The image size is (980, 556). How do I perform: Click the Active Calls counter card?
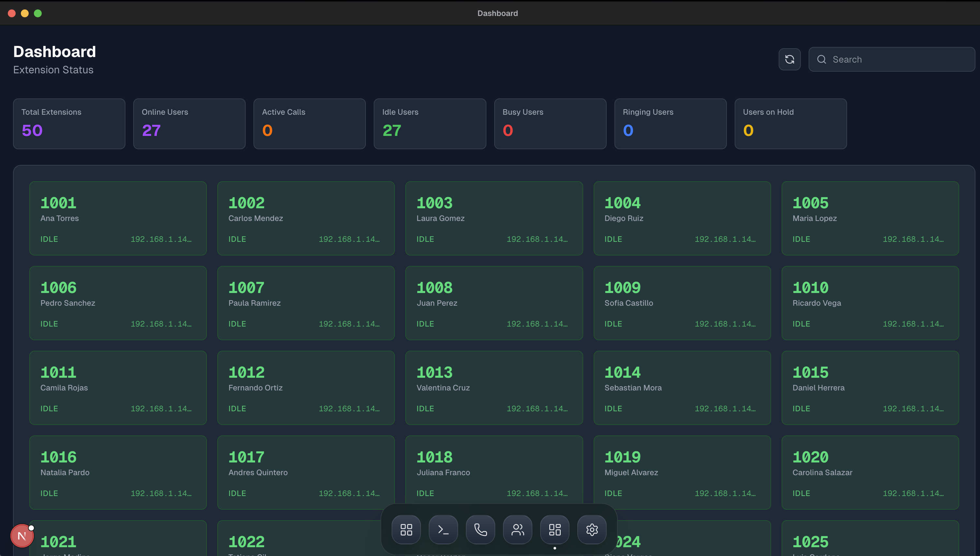(x=309, y=123)
